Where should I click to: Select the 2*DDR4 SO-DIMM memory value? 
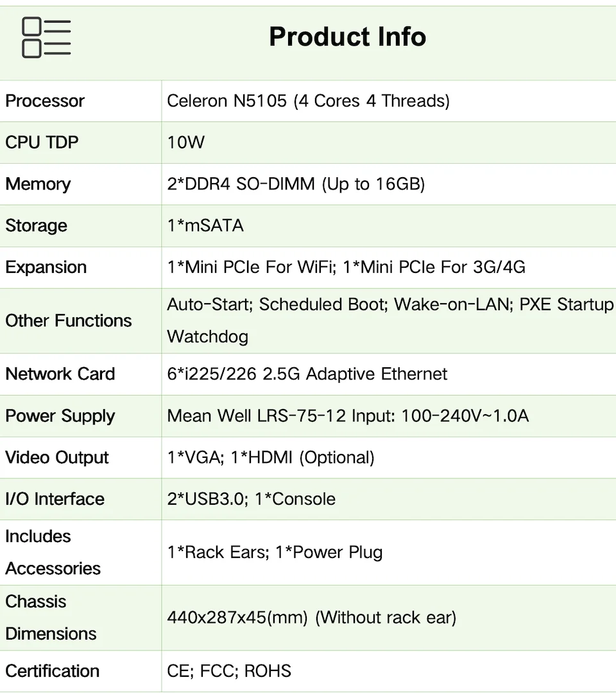(296, 184)
